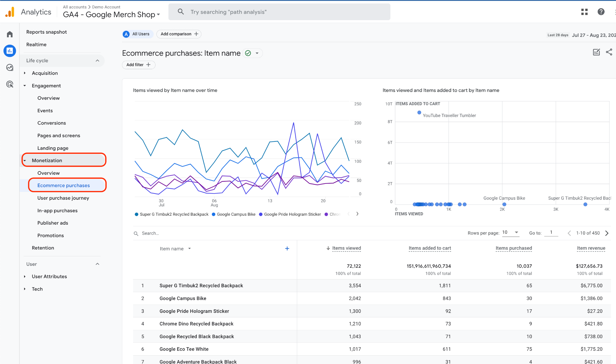Viewport: 616px width, 364px height.
Task: Open the date range Jul 27 - Aug 23
Action: tap(594, 35)
